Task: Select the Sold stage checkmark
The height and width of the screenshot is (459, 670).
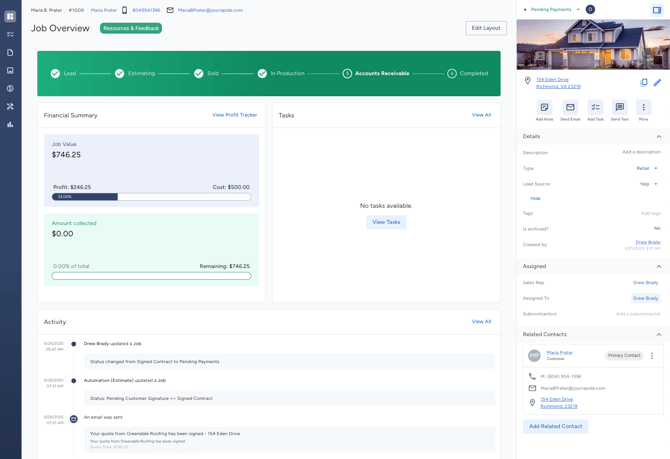Action: pos(199,74)
